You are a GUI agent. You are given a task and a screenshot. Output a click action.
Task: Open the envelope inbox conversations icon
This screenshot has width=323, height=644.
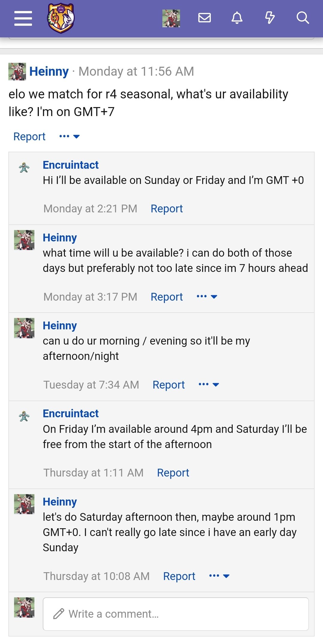click(x=205, y=18)
